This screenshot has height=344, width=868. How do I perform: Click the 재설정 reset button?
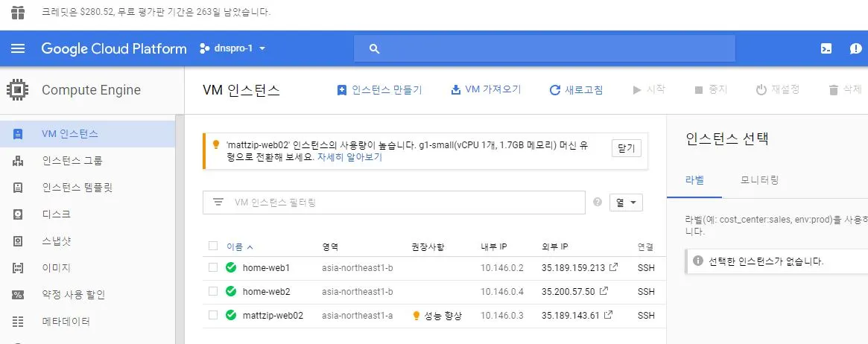coord(778,89)
